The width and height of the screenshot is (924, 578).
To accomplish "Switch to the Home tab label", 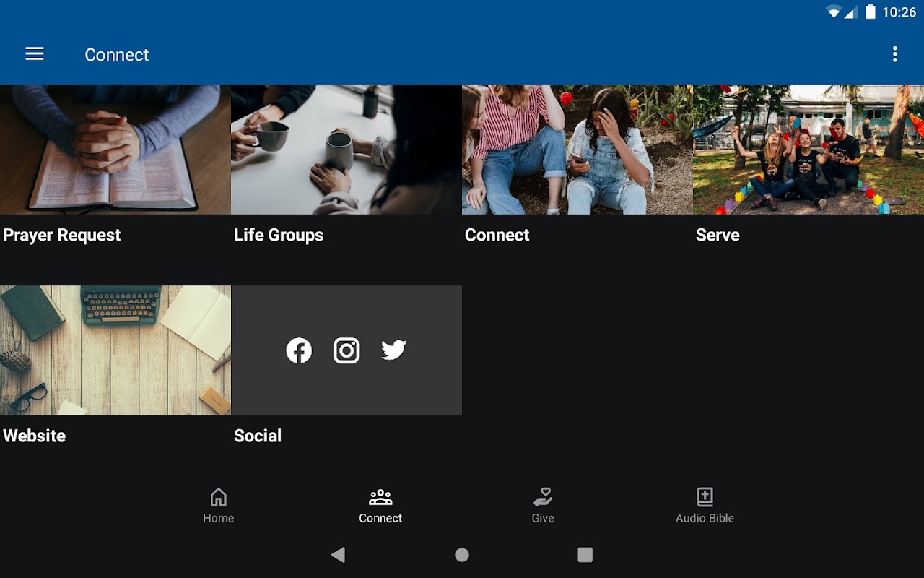I will pos(218,518).
